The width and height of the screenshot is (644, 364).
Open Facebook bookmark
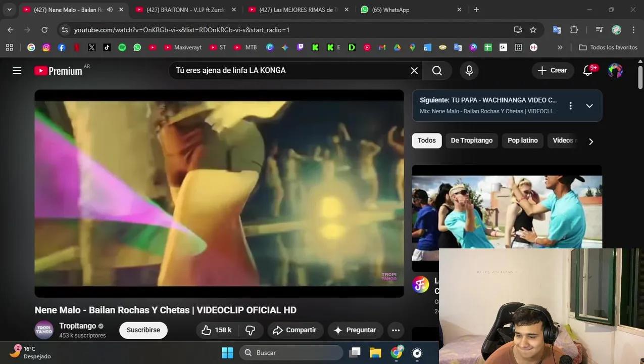[62, 48]
